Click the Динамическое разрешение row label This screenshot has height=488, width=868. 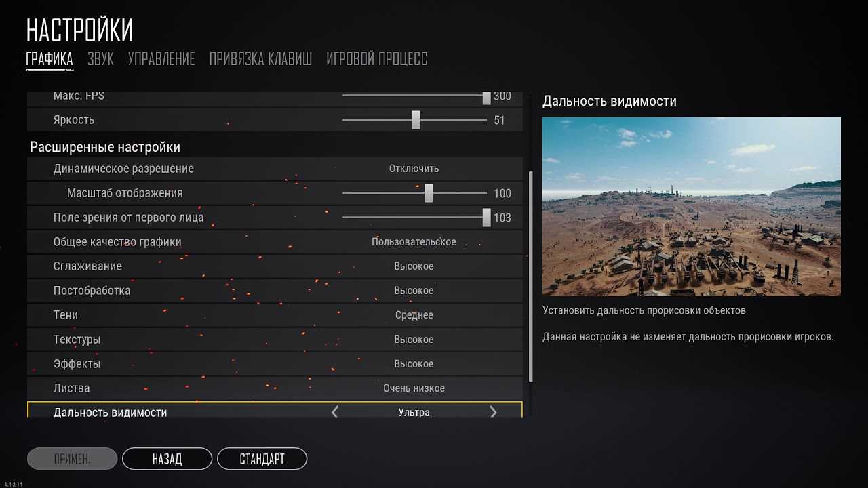click(x=123, y=169)
